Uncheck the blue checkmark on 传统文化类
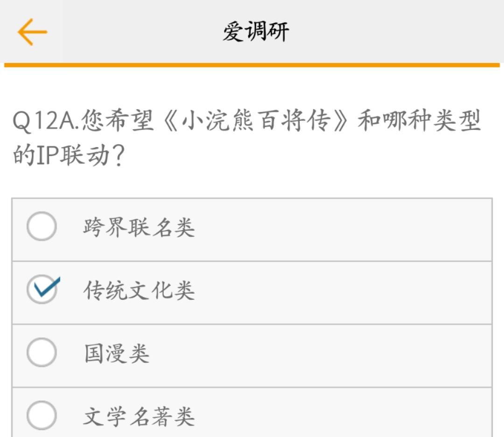This screenshot has width=504, height=437. [x=42, y=289]
